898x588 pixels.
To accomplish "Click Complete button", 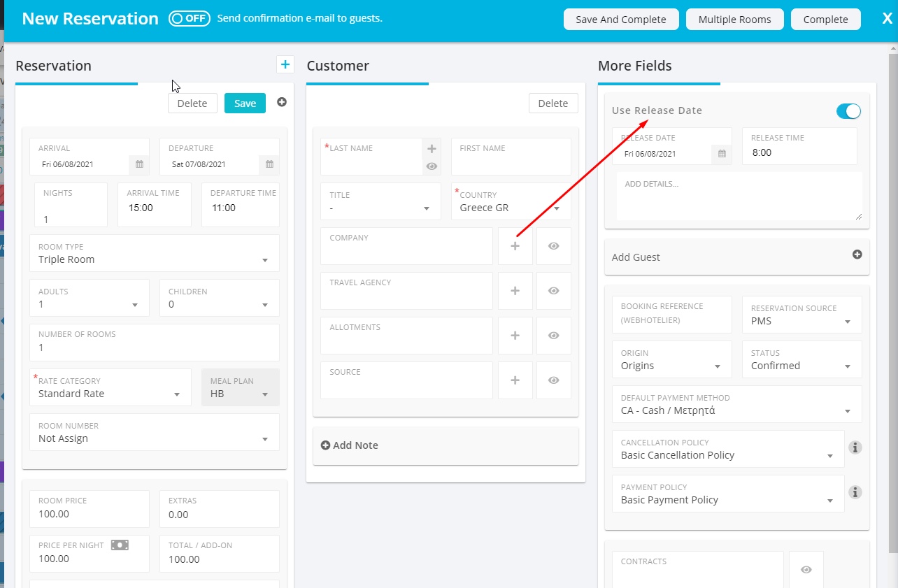I will click(826, 19).
